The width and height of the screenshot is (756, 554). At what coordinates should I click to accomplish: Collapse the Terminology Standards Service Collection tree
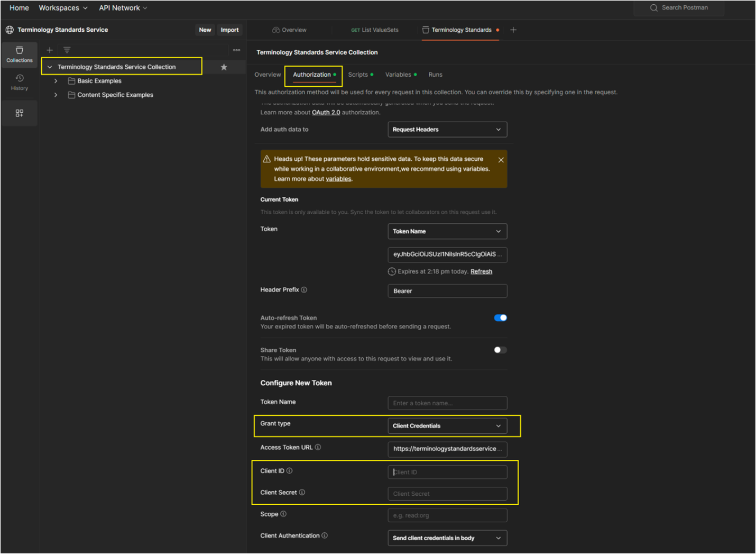(x=50, y=67)
